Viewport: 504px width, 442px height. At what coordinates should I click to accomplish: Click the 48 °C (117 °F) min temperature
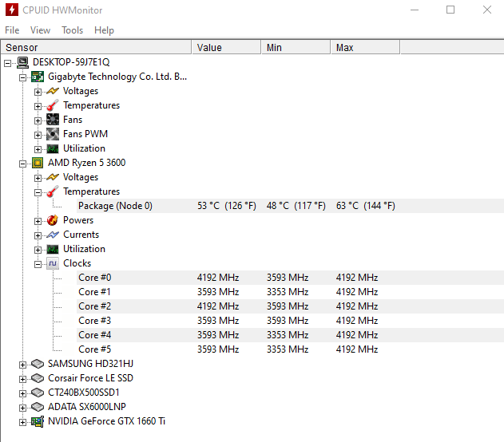tap(296, 206)
